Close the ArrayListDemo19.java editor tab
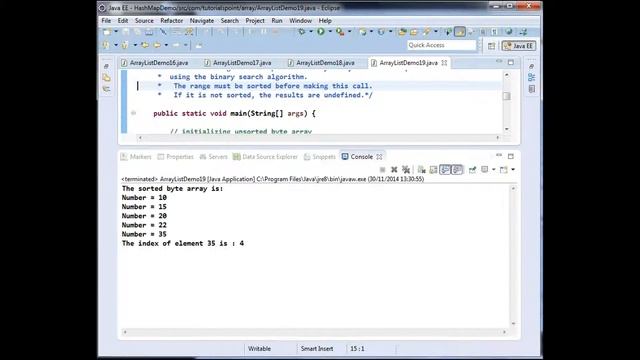 coord(444,63)
